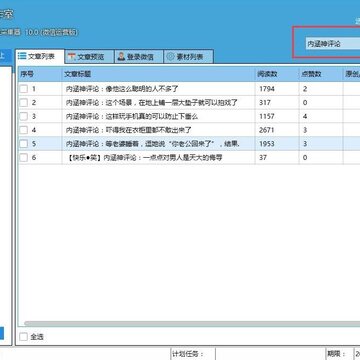Click the horizontal scrollbar below the article list
The height and width of the screenshot is (360, 360).
192,323
